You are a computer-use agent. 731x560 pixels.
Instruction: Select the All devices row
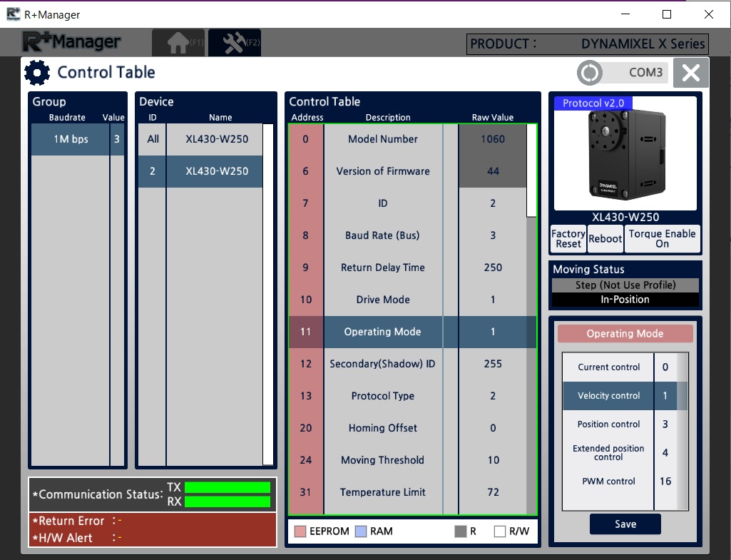200,139
